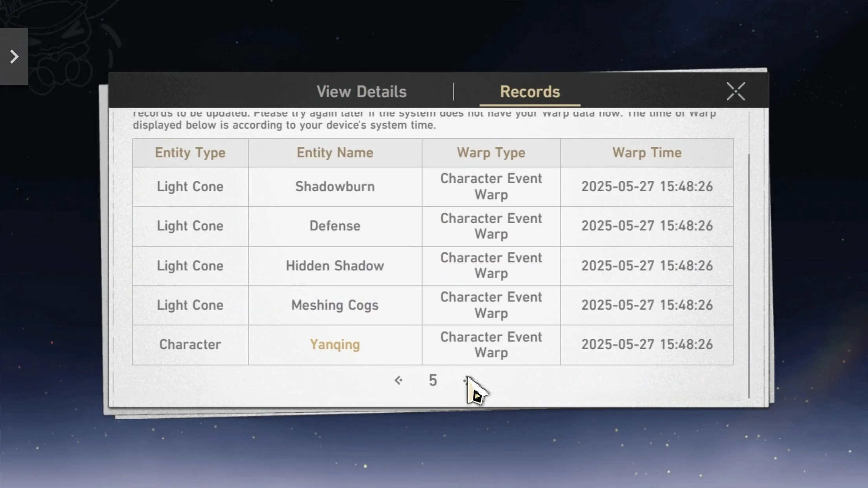Expand the collapsed left side panel chevron
Viewport: 868px width, 488px height.
[x=14, y=57]
